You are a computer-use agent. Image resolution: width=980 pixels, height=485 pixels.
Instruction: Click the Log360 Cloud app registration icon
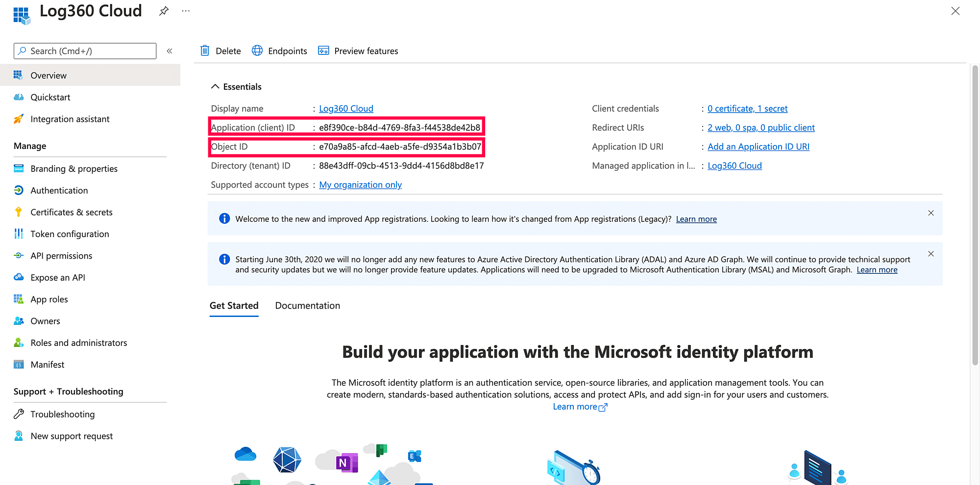click(22, 15)
